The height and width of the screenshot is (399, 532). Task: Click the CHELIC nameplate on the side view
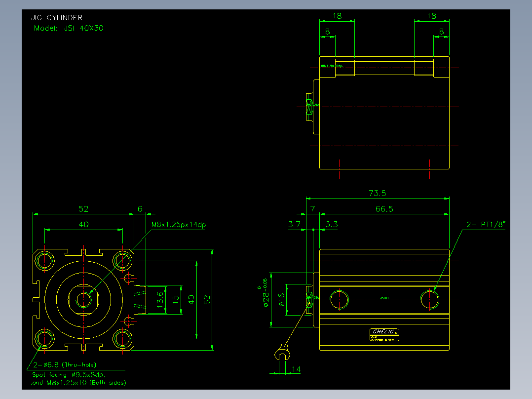click(x=384, y=334)
